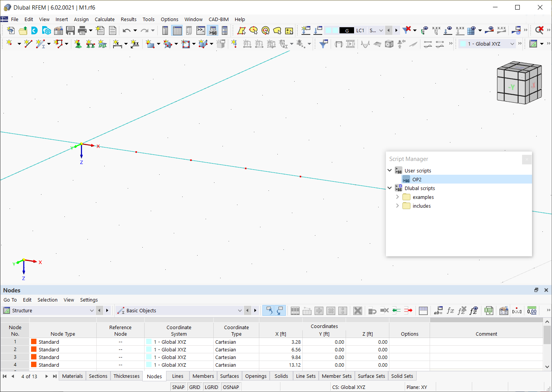
Task: Save the current model
Action: [71, 30]
